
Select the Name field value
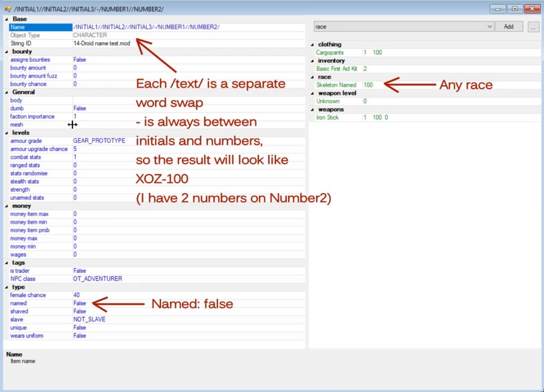[x=189, y=27]
